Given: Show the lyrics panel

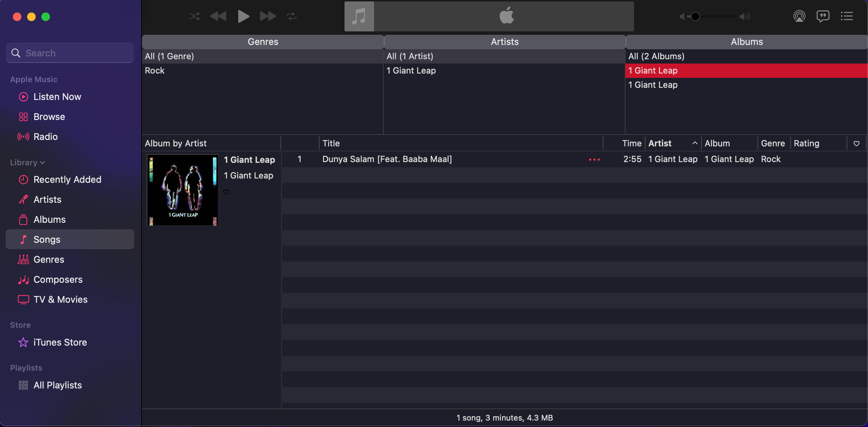Looking at the screenshot, I should [x=823, y=16].
